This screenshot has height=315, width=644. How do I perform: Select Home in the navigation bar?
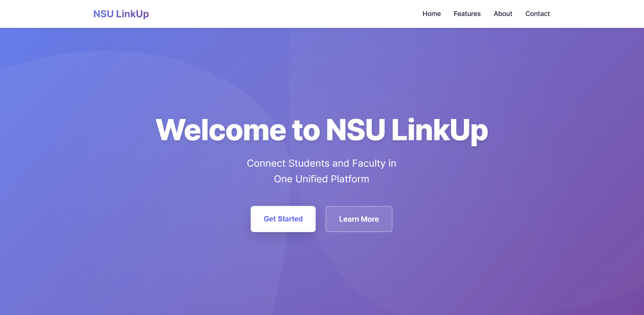click(x=431, y=14)
